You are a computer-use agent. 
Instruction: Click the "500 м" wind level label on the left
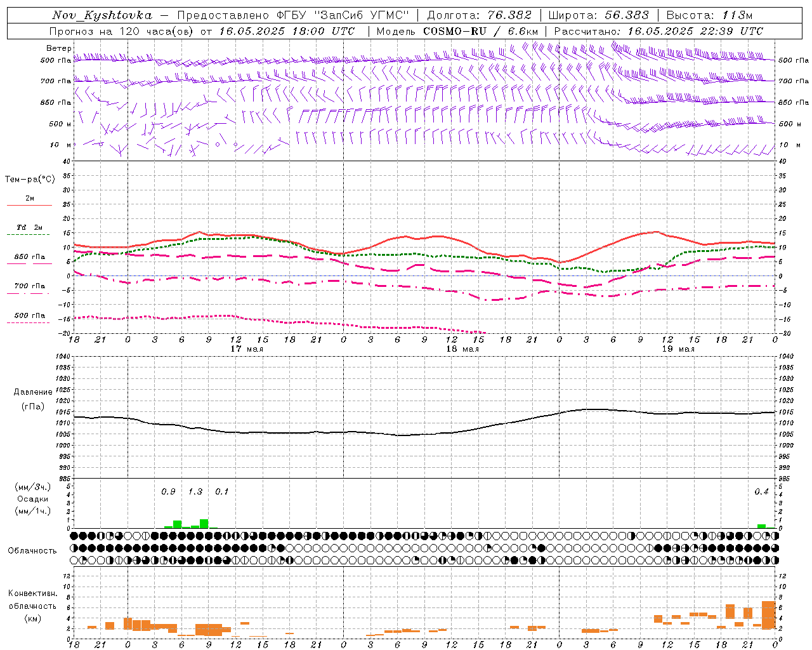click(60, 124)
